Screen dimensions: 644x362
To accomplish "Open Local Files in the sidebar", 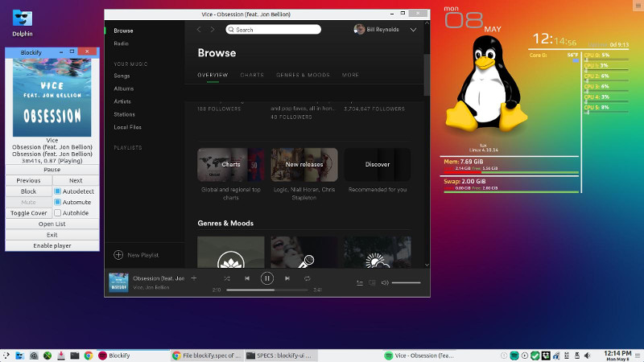I will [x=127, y=127].
